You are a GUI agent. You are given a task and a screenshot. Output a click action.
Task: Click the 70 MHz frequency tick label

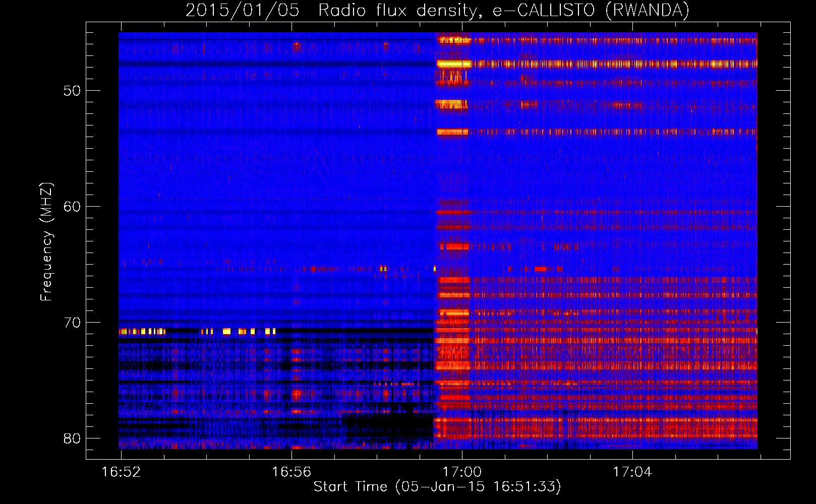click(x=72, y=323)
